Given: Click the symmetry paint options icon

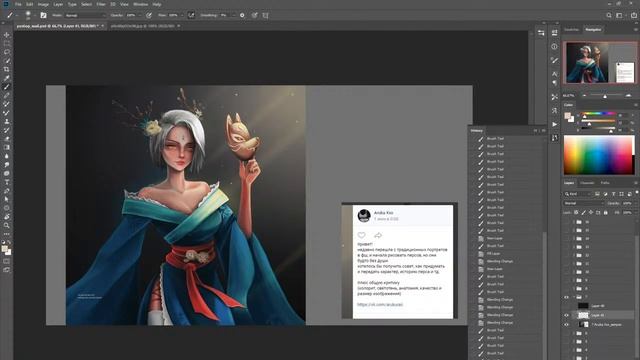Looking at the screenshot, I should (x=265, y=15).
